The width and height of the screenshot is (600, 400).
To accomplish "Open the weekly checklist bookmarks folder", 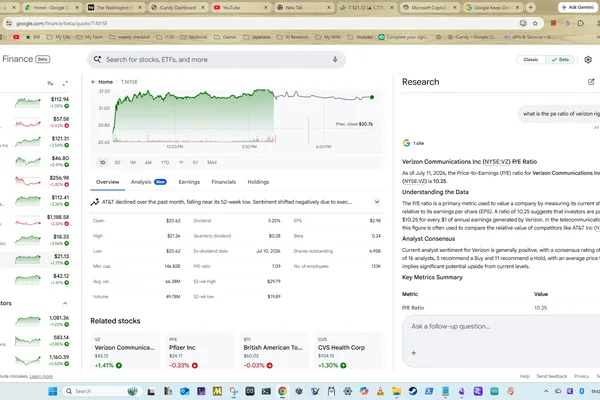I will click(x=129, y=37).
